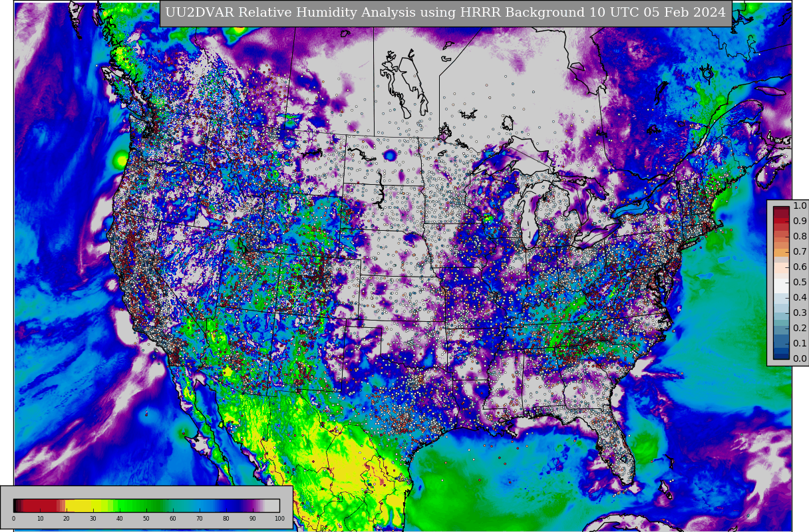Click the '0.0' label on the right colorbar
The height and width of the screenshot is (532, 809).
pyautogui.click(x=800, y=358)
